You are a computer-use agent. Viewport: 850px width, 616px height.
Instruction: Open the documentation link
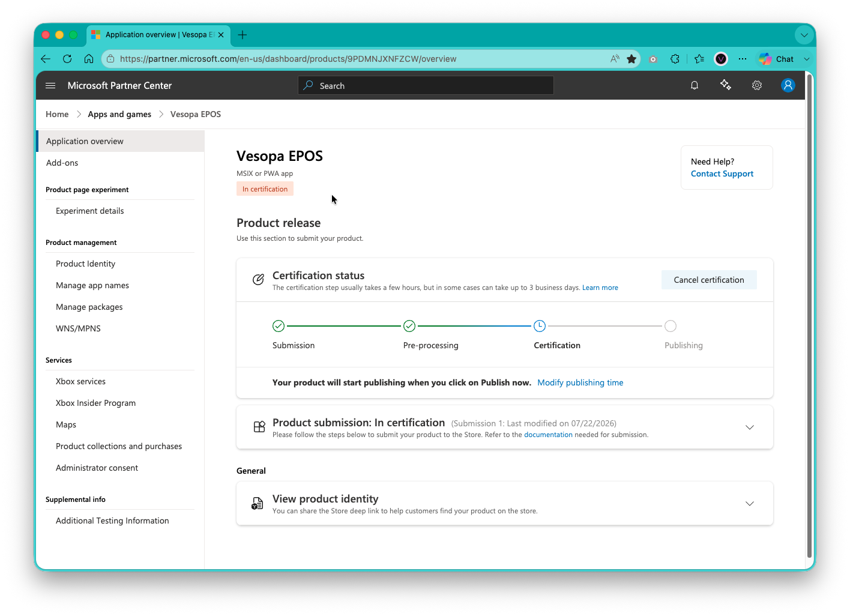tap(549, 435)
